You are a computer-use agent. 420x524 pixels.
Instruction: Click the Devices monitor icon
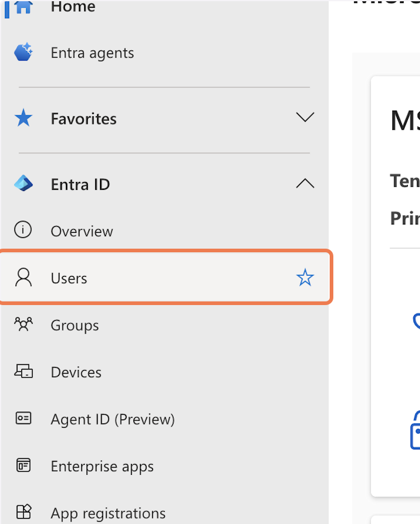click(23, 372)
